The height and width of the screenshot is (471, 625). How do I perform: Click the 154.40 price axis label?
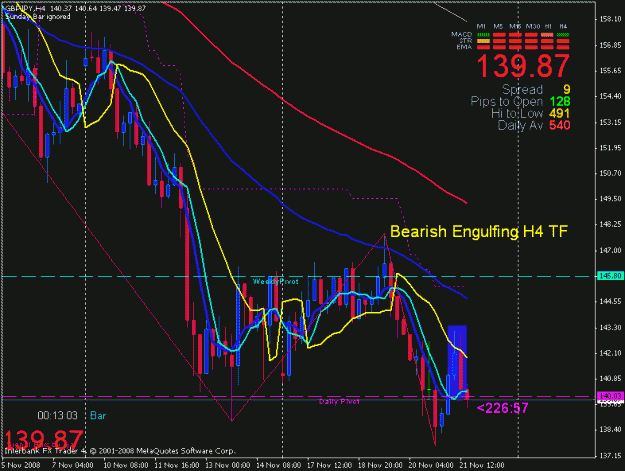pos(610,96)
